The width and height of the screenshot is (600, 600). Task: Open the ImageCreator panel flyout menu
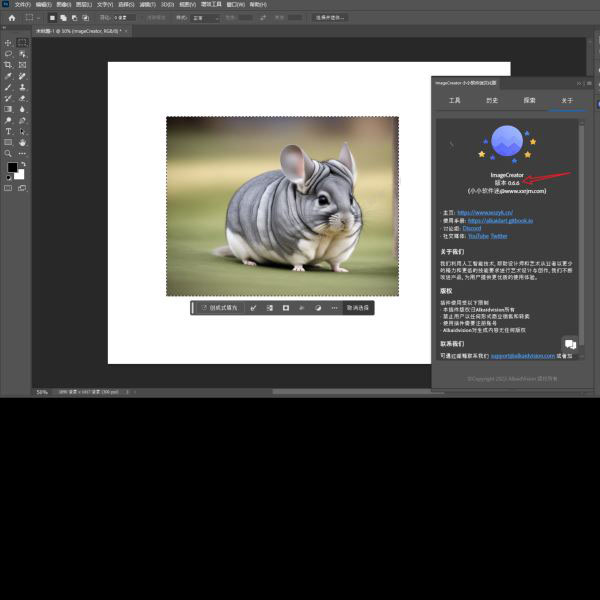click(x=589, y=83)
